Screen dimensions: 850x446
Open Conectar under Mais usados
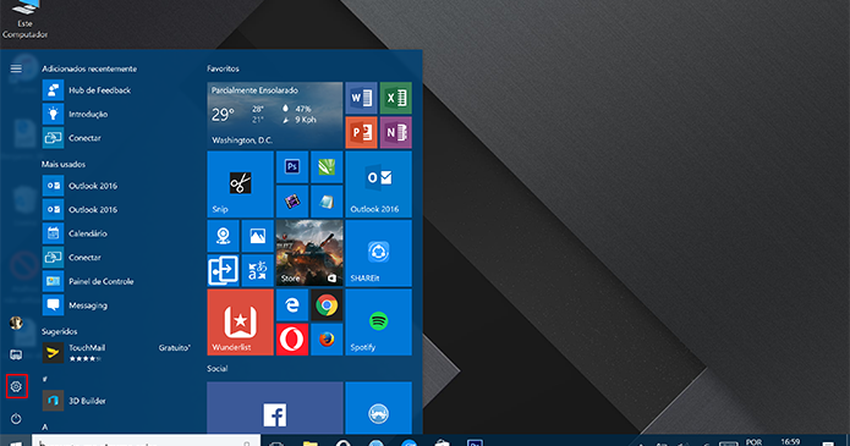coord(117,257)
